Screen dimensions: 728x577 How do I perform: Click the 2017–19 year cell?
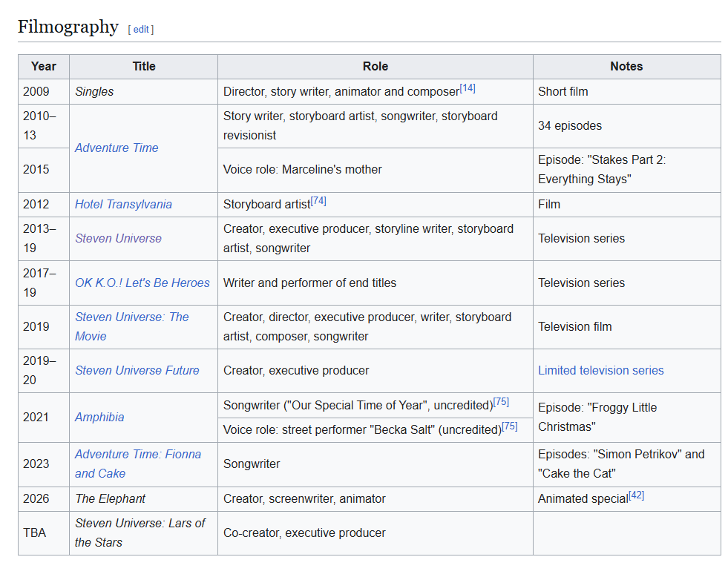coord(44,283)
